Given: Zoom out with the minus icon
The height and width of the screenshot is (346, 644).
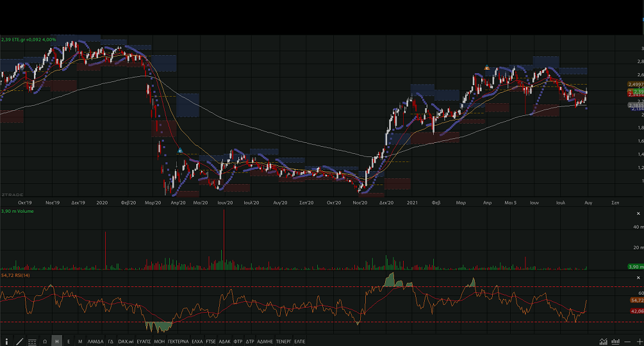Looking at the screenshot, I should (x=627, y=342).
